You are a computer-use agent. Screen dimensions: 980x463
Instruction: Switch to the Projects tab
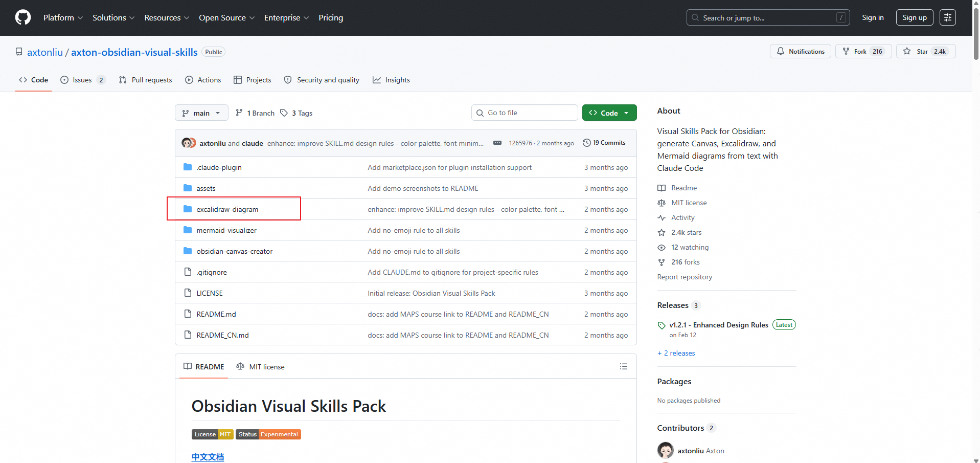click(x=253, y=80)
